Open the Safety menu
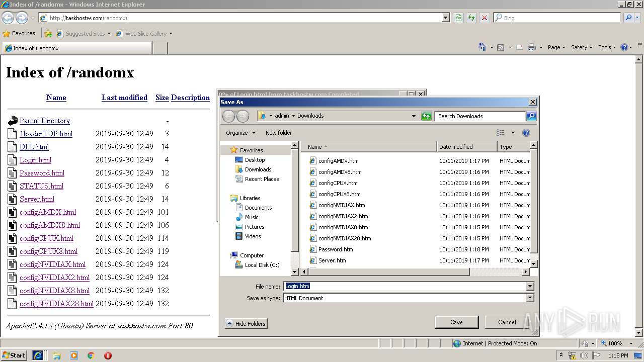The image size is (644, 362). point(582,47)
